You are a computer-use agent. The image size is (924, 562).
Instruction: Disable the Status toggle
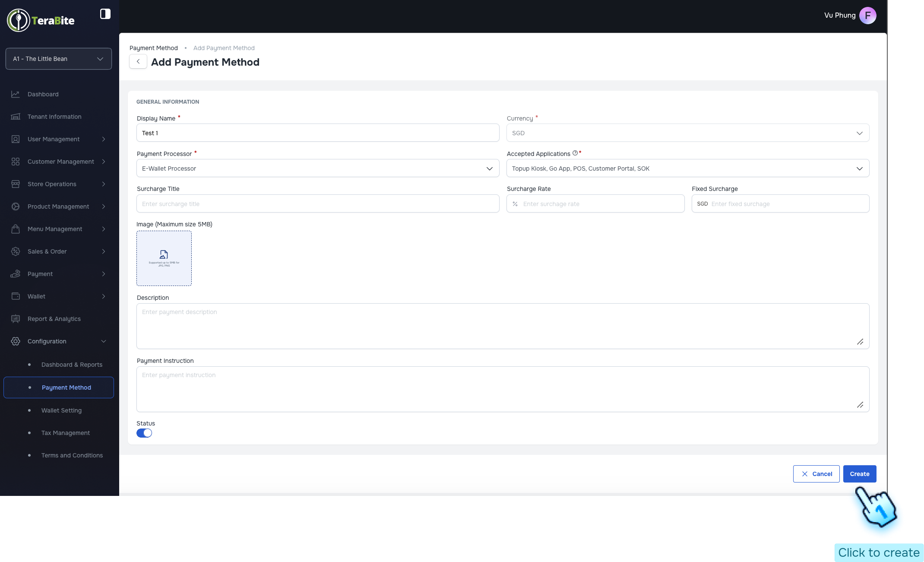click(144, 433)
